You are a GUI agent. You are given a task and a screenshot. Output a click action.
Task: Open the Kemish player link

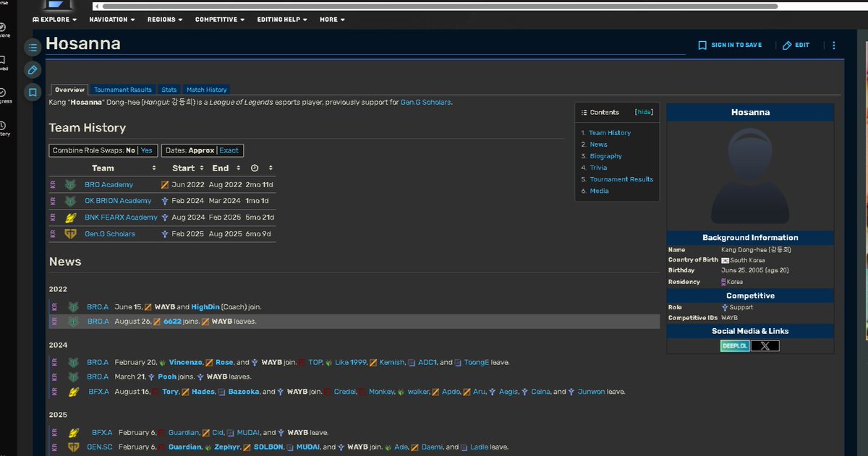[392, 363]
